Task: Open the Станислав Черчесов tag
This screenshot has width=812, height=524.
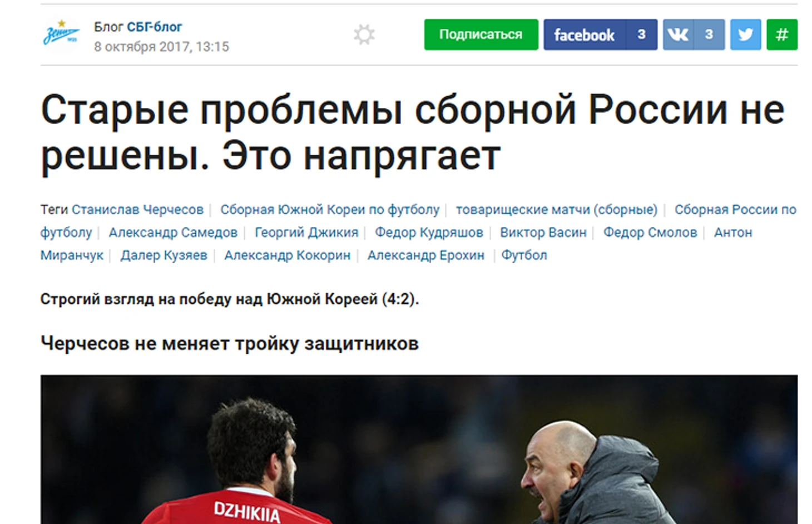Action: pyautogui.click(x=137, y=210)
